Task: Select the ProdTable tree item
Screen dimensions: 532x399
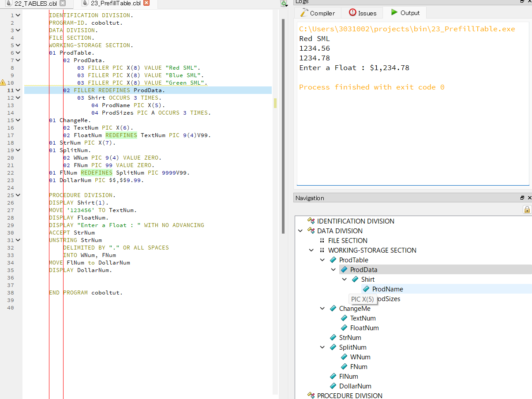Action: click(353, 260)
